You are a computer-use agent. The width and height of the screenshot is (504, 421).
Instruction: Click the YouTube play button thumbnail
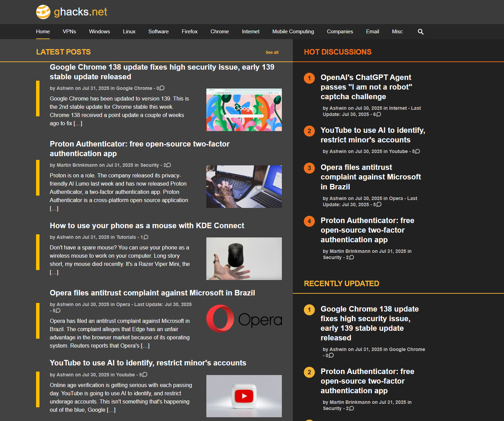coord(244,396)
